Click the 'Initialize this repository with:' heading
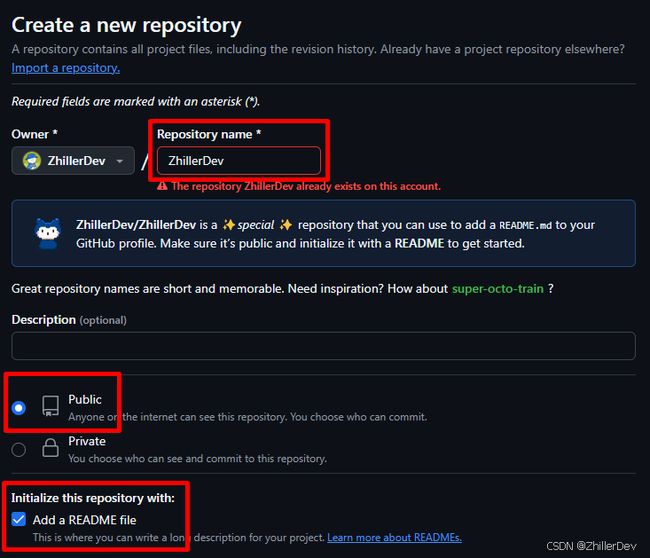The width and height of the screenshot is (650, 558). [x=93, y=497]
